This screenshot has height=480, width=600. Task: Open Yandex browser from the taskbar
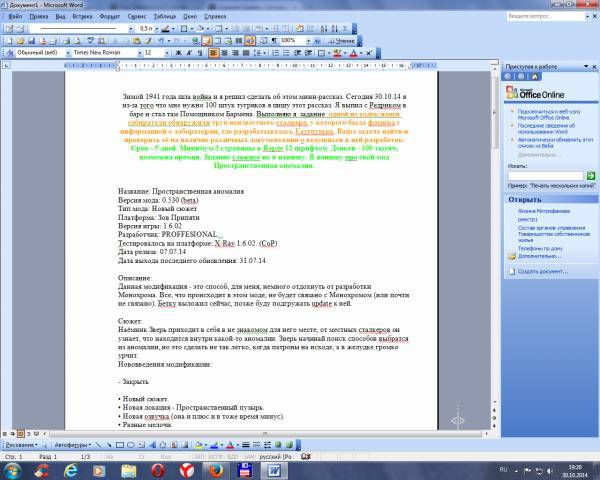(x=186, y=468)
